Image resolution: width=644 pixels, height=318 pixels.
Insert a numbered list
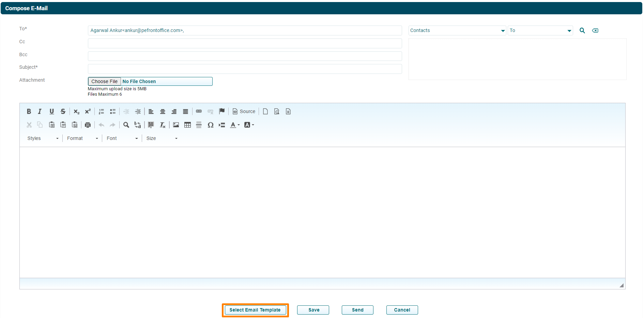click(101, 111)
